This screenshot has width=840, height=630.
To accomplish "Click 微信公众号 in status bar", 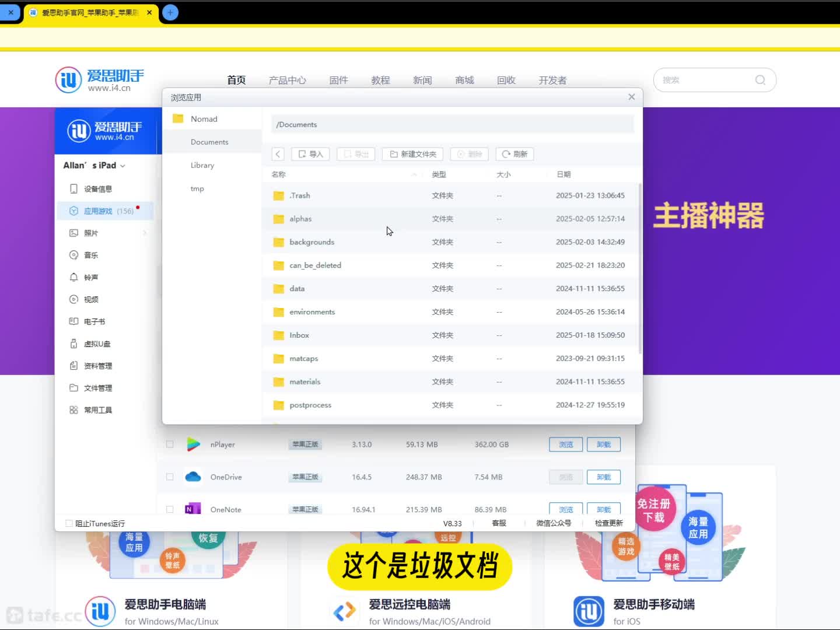I will pyautogui.click(x=554, y=523).
